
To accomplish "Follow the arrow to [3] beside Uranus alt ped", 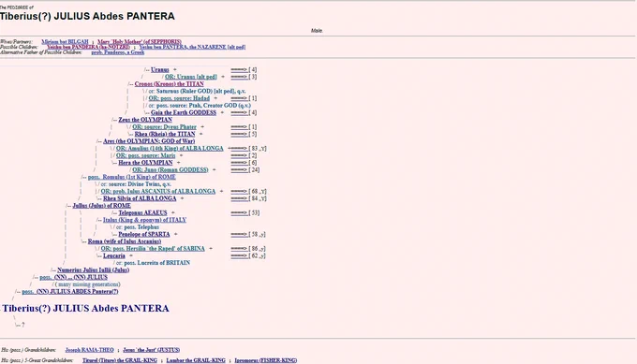I will click(239, 77).
